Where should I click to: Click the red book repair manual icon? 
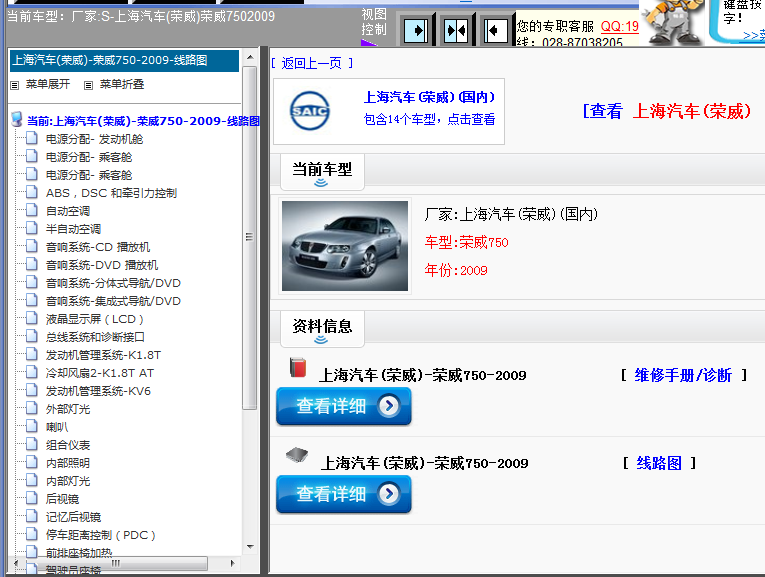point(298,367)
